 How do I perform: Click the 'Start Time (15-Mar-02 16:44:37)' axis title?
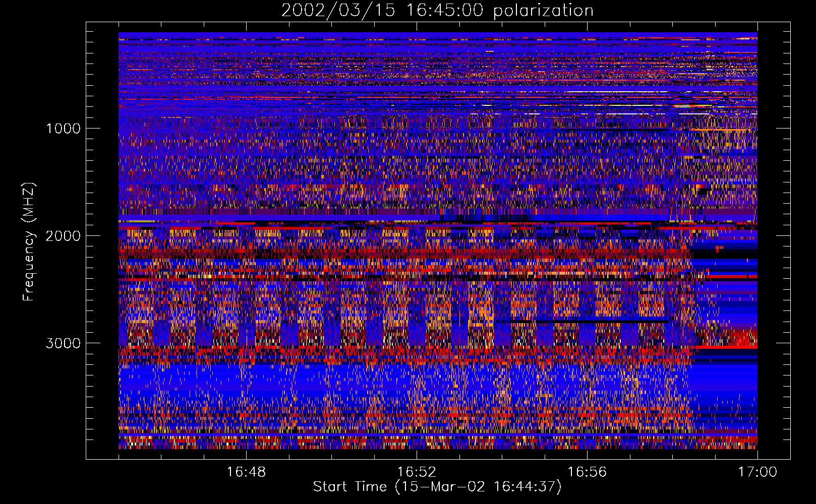point(437,487)
